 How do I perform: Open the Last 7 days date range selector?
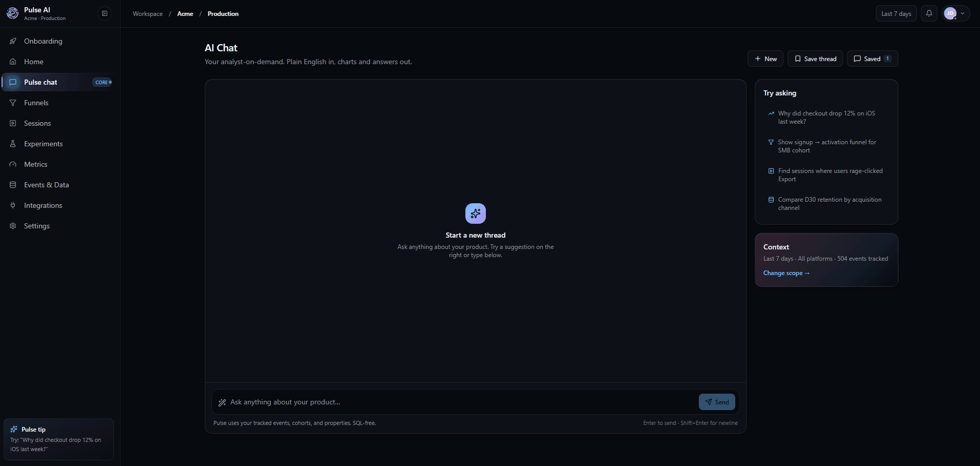point(896,13)
